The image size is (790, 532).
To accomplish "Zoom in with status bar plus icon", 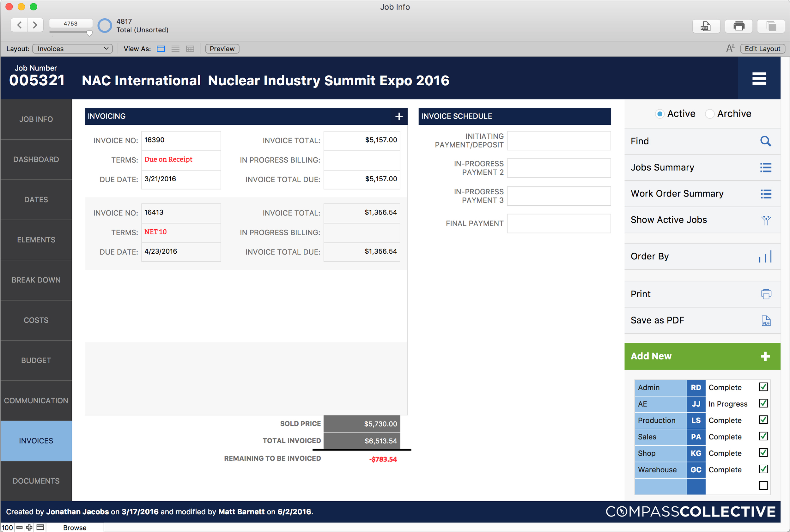I will (x=29, y=528).
